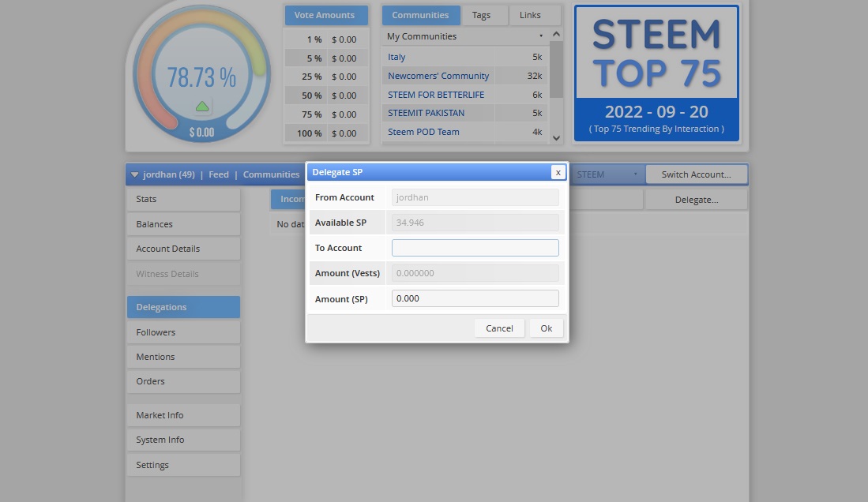868x502 pixels.
Task: Click the communities list scroll-down arrow
Action: pos(556,138)
